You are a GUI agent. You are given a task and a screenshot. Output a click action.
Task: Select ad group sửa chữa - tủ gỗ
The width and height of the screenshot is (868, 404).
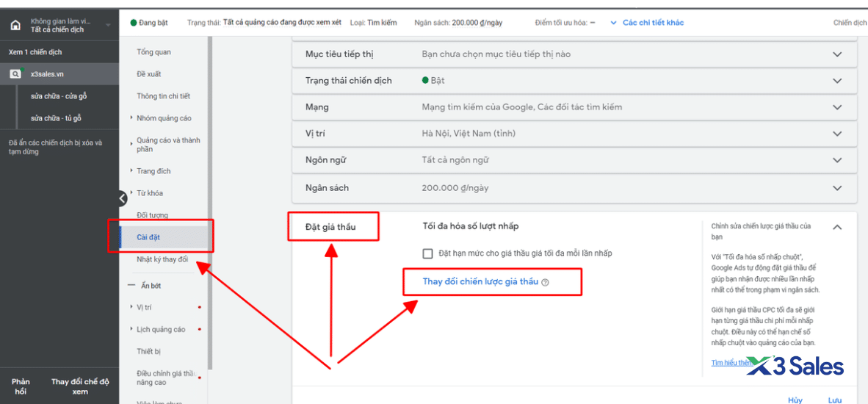pos(57,118)
